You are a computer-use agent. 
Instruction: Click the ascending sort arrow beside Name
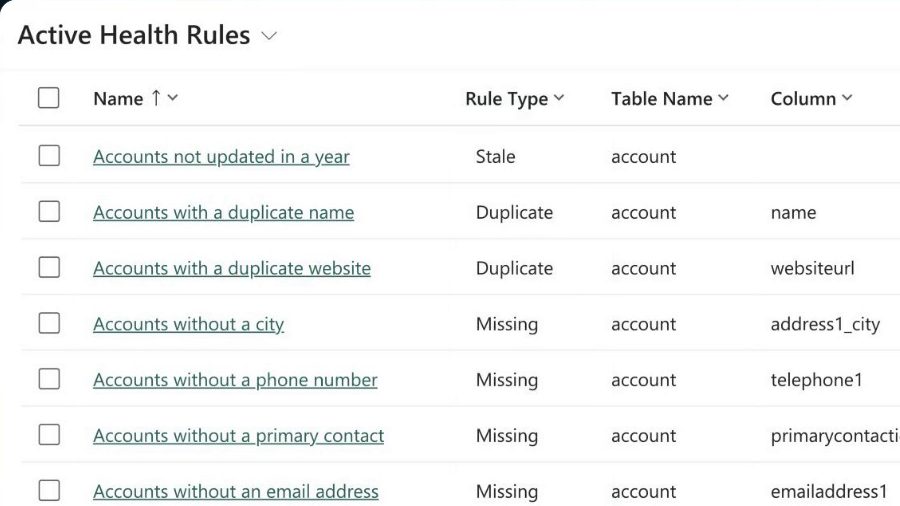tap(156, 98)
